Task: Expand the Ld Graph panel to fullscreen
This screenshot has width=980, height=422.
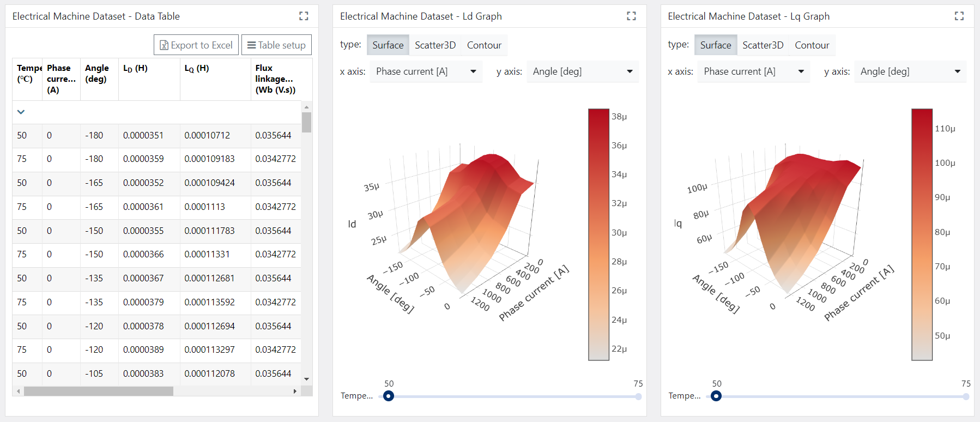Action: tap(631, 16)
